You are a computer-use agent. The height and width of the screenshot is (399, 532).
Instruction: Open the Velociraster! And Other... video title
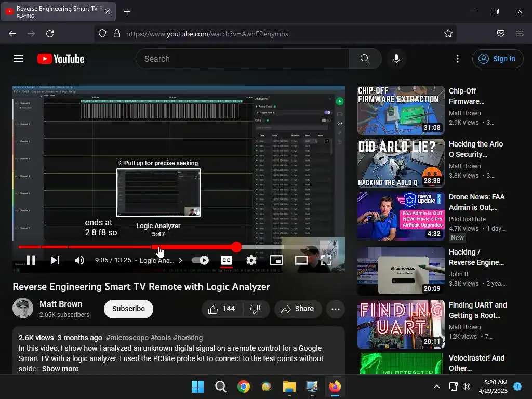[476, 363]
